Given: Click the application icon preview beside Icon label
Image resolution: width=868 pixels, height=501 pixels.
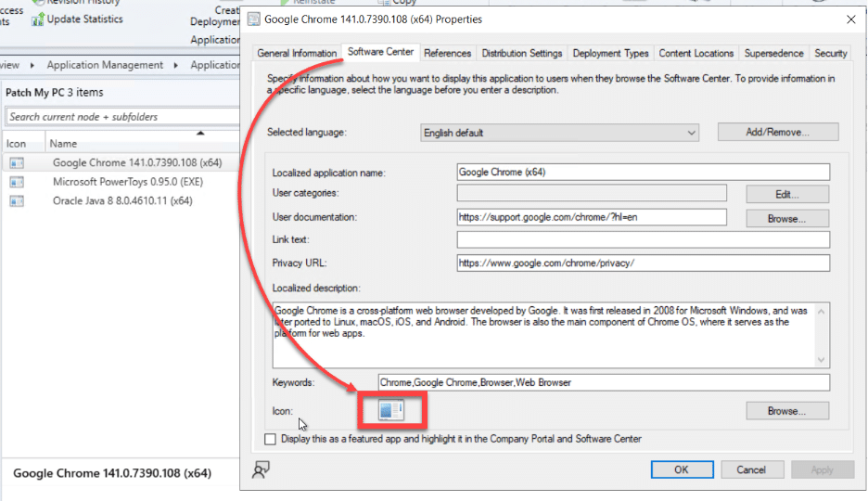Looking at the screenshot, I should pyautogui.click(x=391, y=410).
